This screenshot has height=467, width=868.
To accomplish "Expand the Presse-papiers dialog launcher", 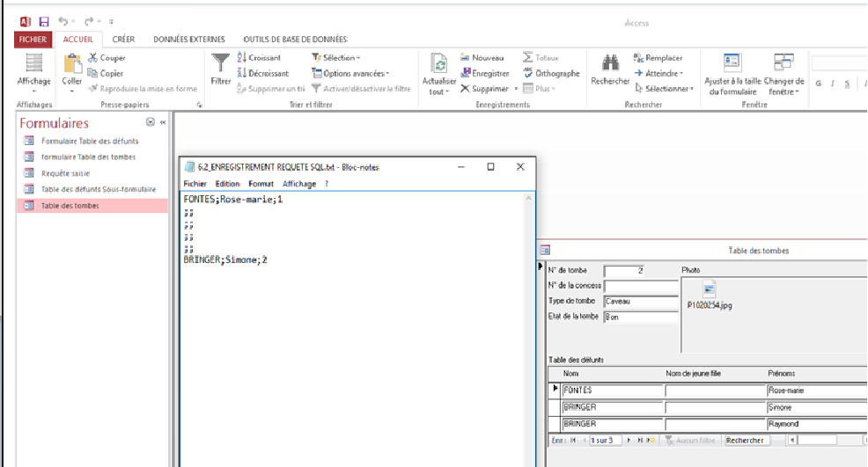I will [x=199, y=105].
